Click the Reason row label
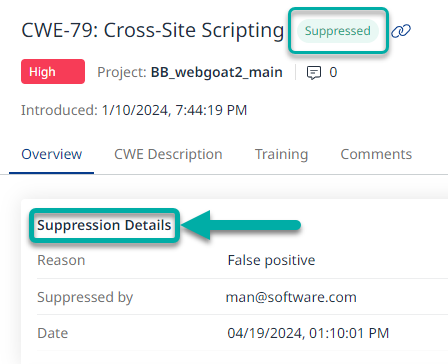The height and width of the screenshot is (364, 448). pyautogui.click(x=61, y=260)
